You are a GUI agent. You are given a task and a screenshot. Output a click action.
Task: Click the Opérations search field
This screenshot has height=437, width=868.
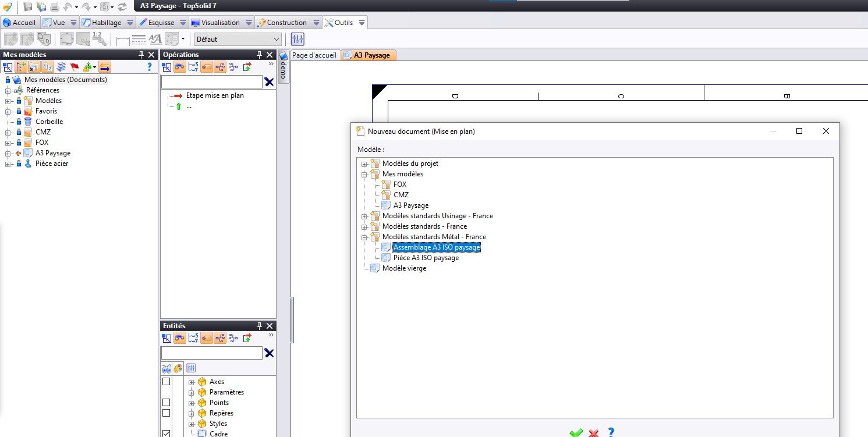pos(212,82)
